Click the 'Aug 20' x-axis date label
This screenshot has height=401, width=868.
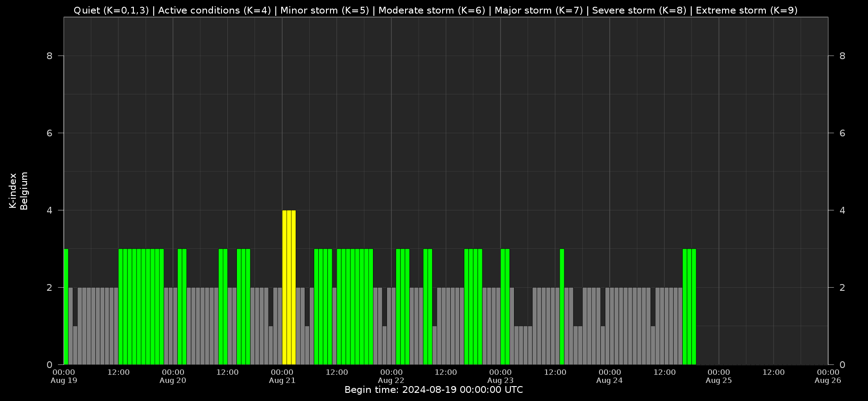point(173,381)
